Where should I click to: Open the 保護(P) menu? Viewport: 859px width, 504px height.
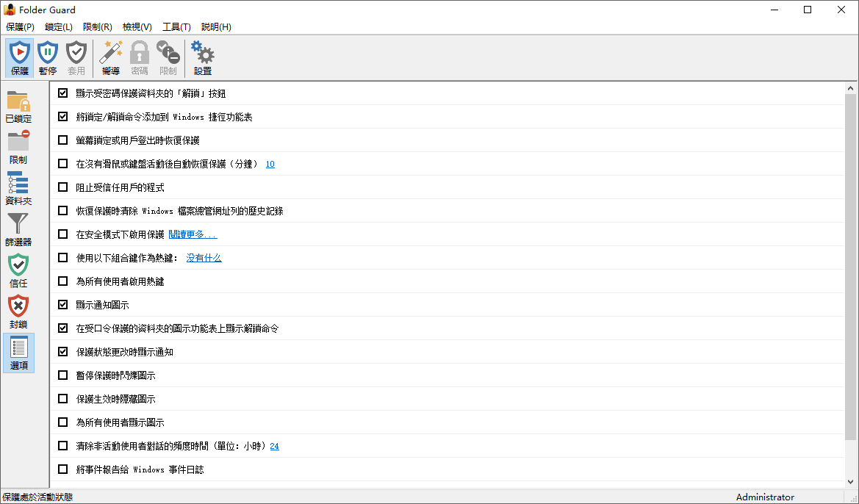pyautogui.click(x=20, y=27)
